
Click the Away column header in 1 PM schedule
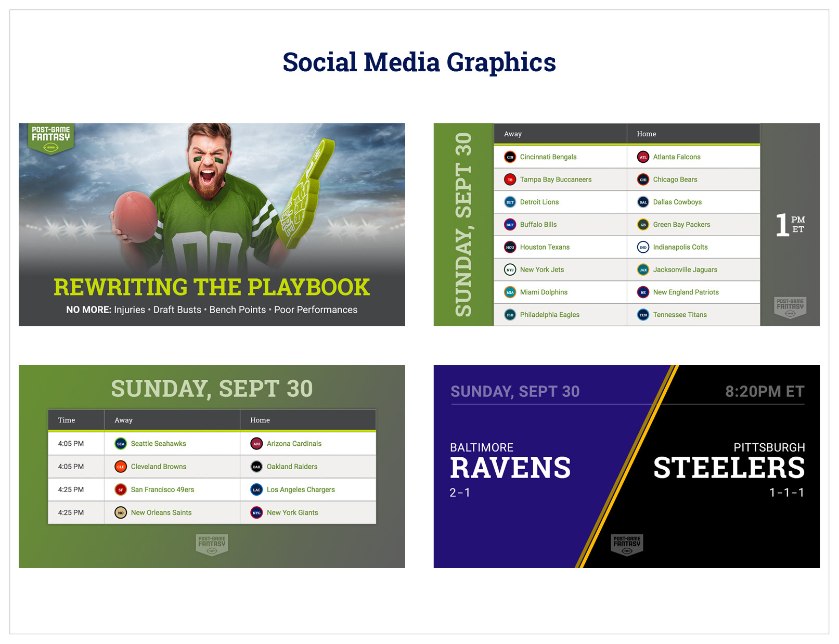513,134
